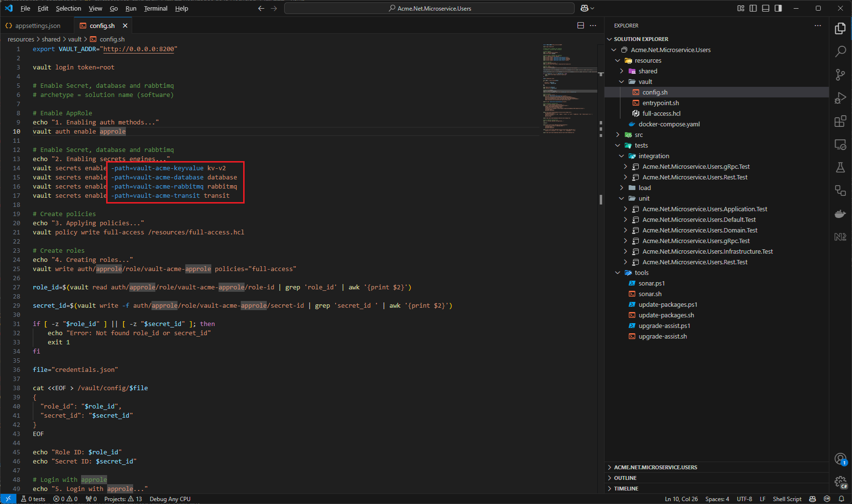Click the 0 tests status bar entry
This screenshot has width=852, height=504.
(33, 499)
